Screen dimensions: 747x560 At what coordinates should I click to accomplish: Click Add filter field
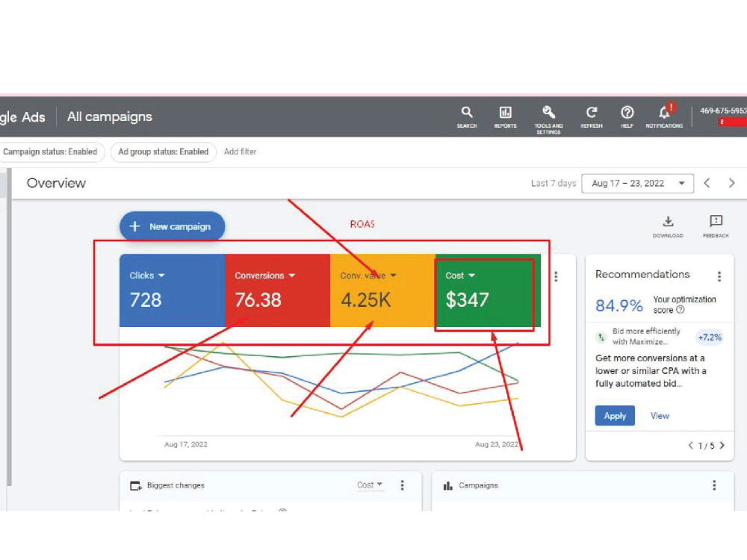pos(240,152)
